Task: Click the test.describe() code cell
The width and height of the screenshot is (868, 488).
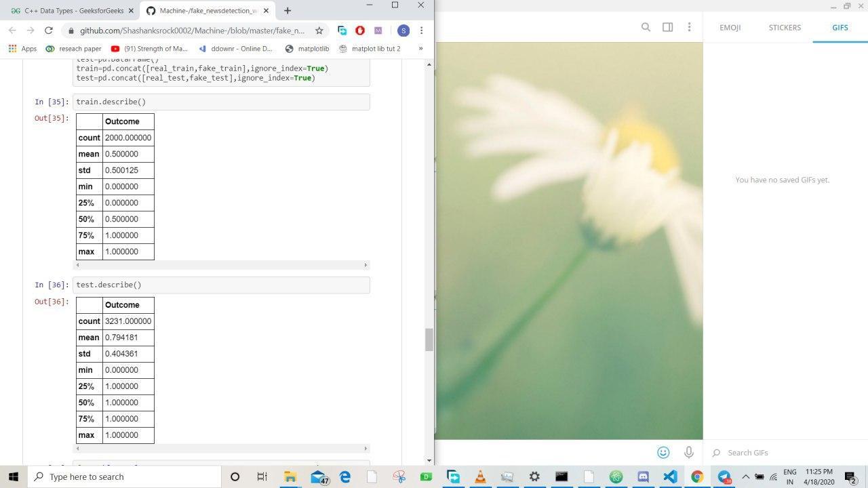Action: click(x=221, y=285)
